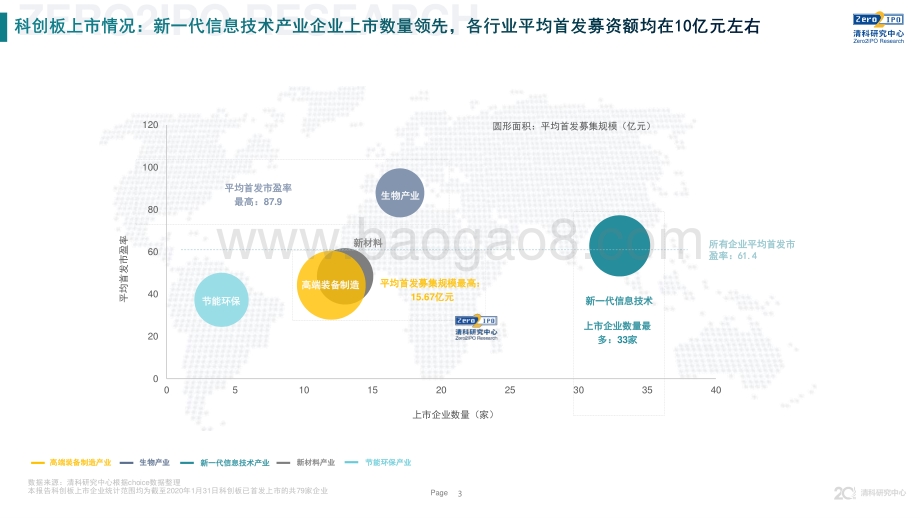Click the Zero2IPO logo inside the chart area
The width and height of the screenshot is (920, 518).
click(x=476, y=327)
